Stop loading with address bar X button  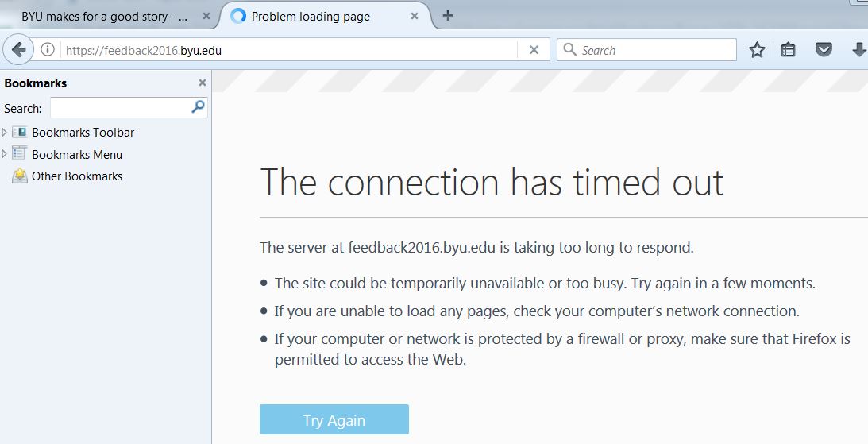click(x=534, y=50)
